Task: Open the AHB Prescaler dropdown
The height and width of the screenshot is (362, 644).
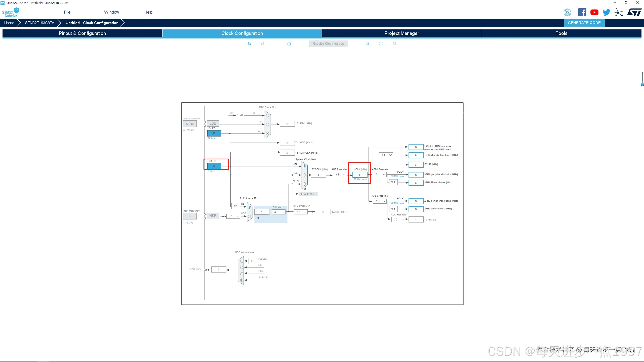Action: tap(340, 174)
